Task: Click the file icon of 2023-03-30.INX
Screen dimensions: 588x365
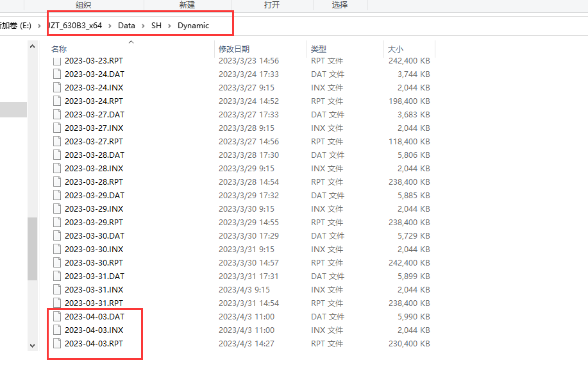Action: tap(57, 250)
